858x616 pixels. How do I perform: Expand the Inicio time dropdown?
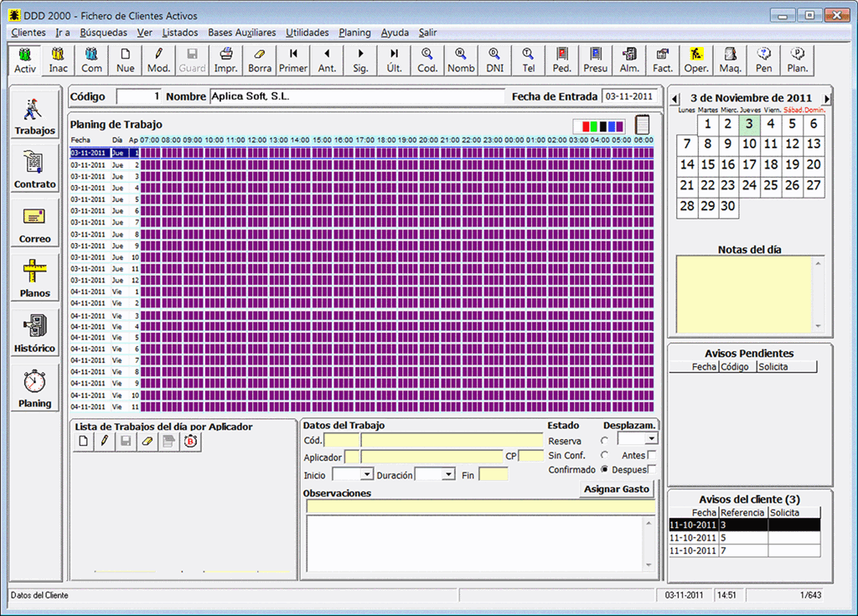pyautogui.click(x=366, y=474)
